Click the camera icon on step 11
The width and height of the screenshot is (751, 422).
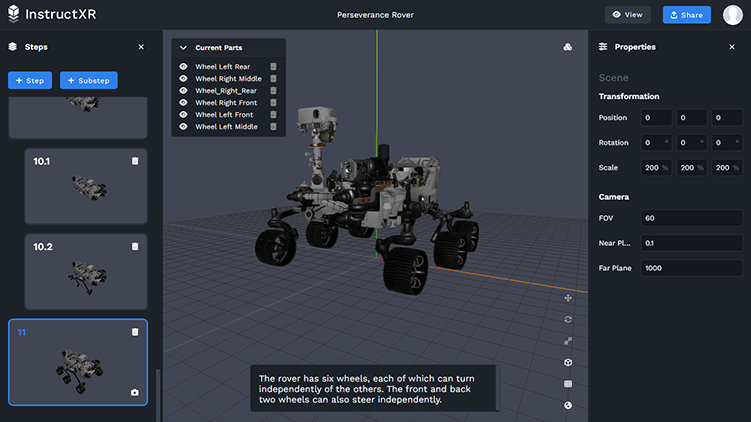[x=135, y=392]
